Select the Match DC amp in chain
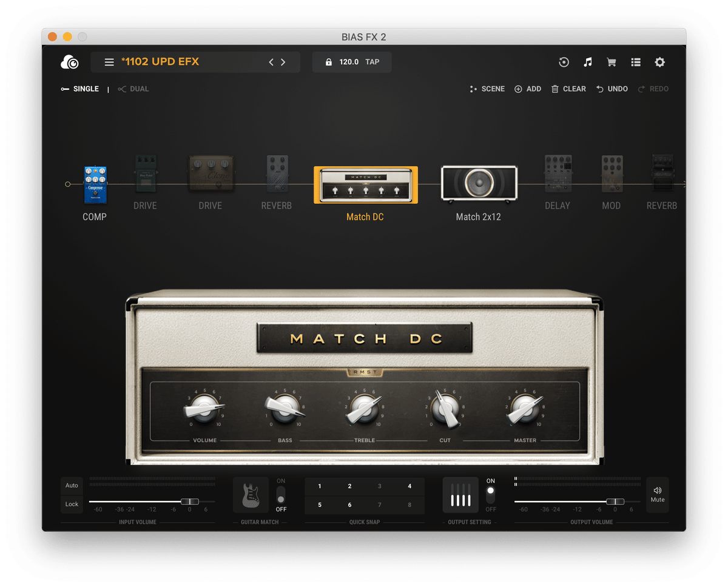The width and height of the screenshot is (728, 587). [x=365, y=185]
